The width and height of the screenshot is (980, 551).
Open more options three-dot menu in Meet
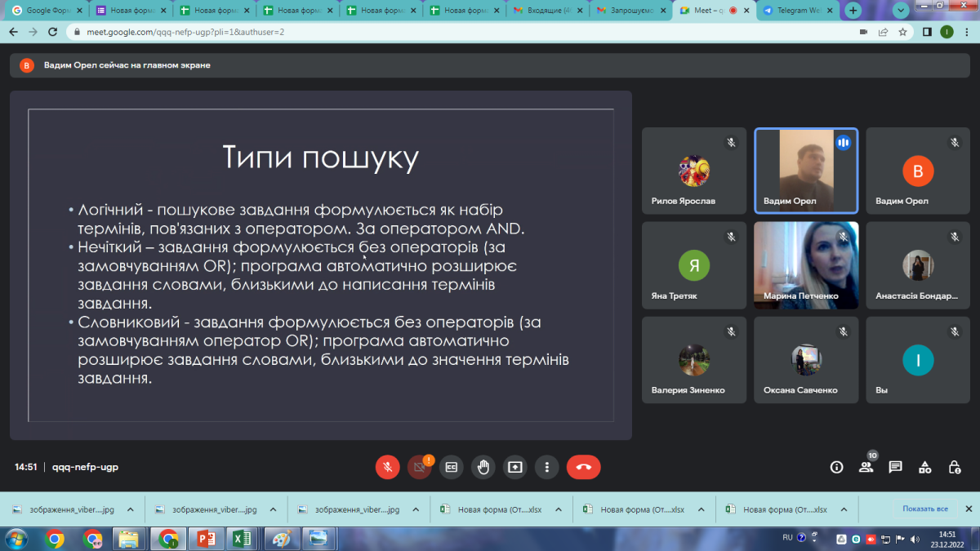click(x=546, y=467)
